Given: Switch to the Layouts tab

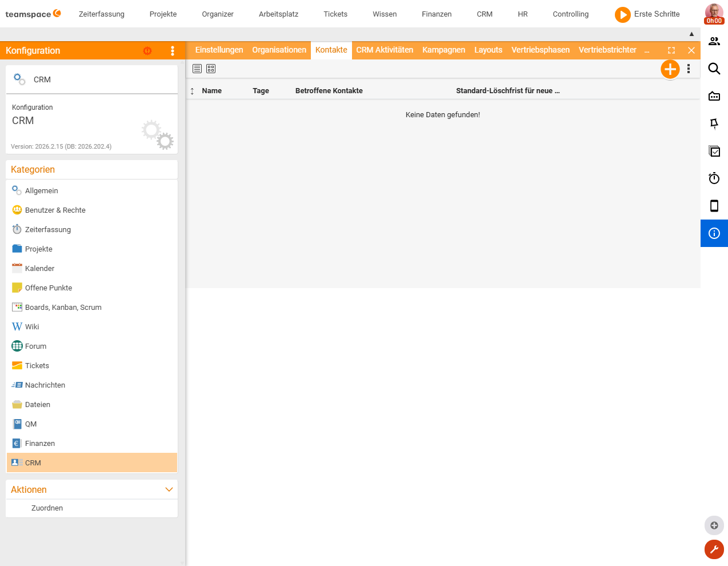Looking at the screenshot, I should [489, 50].
